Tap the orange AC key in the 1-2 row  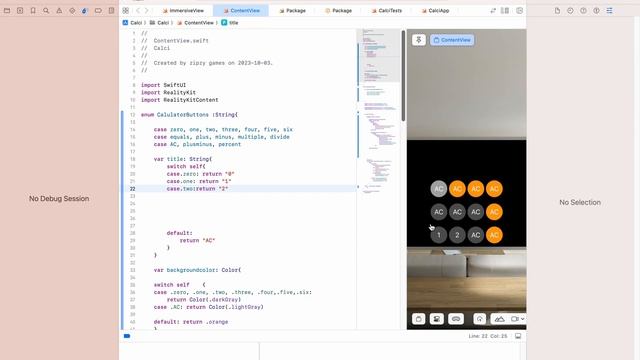[494, 235]
